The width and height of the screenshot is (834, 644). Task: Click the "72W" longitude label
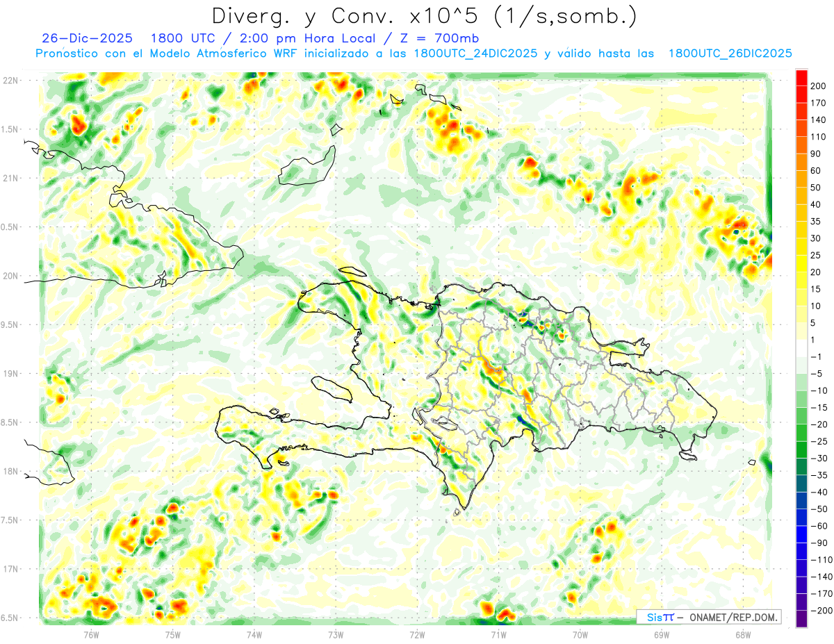coord(417,635)
